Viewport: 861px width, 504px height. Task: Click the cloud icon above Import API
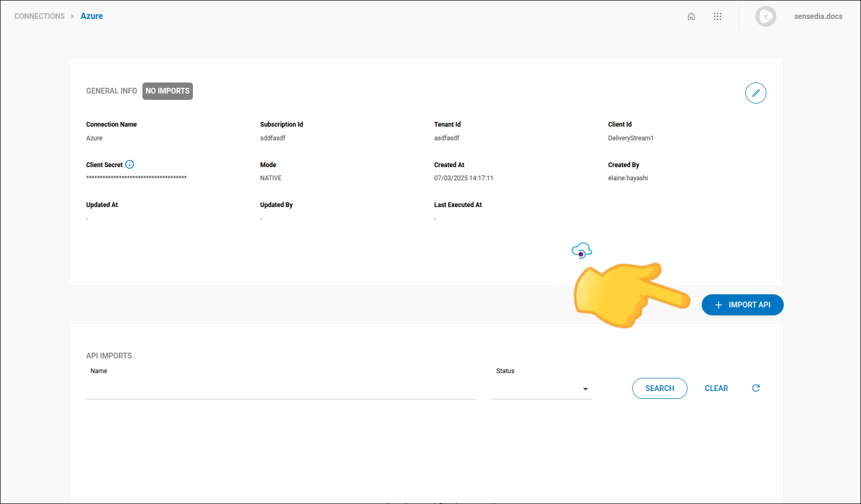click(581, 251)
